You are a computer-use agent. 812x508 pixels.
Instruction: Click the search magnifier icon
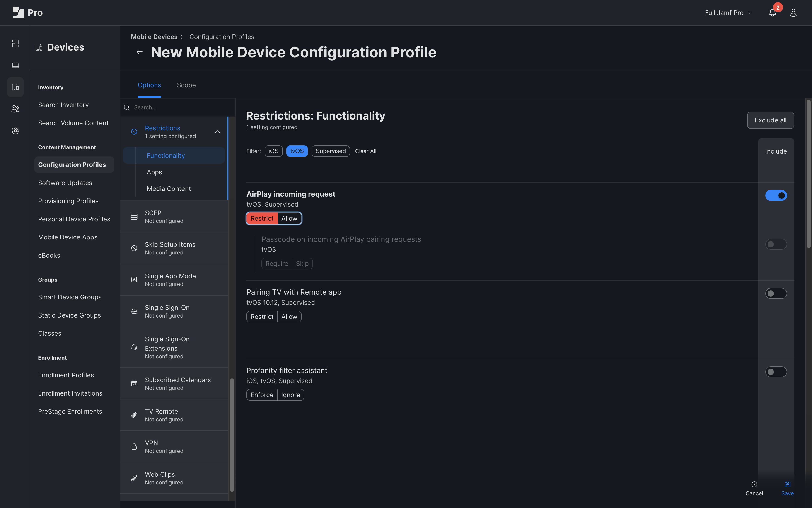[127, 107]
